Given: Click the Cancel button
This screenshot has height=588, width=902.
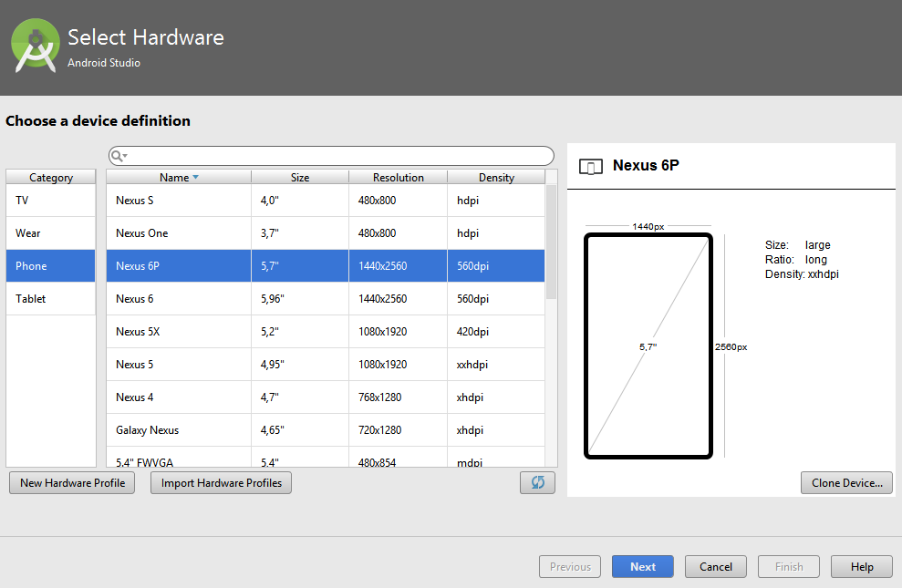Looking at the screenshot, I should [x=716, y=567].
